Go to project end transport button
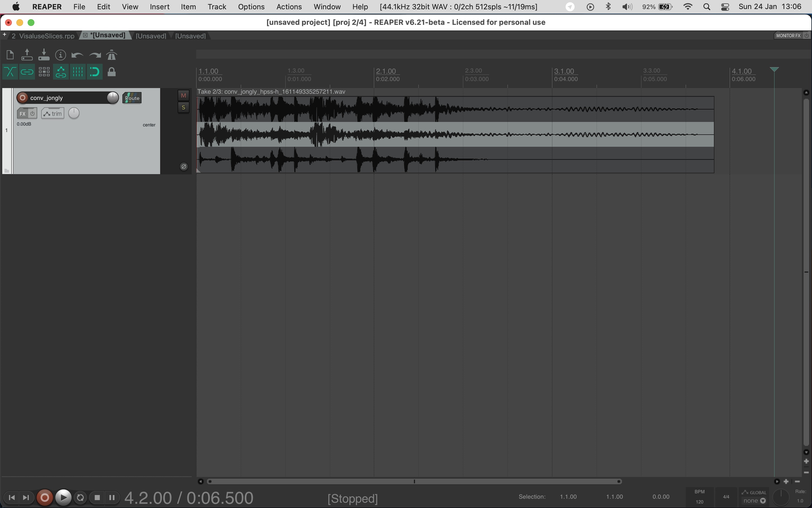This screenshot has height=508, width=812. (26, 498)
